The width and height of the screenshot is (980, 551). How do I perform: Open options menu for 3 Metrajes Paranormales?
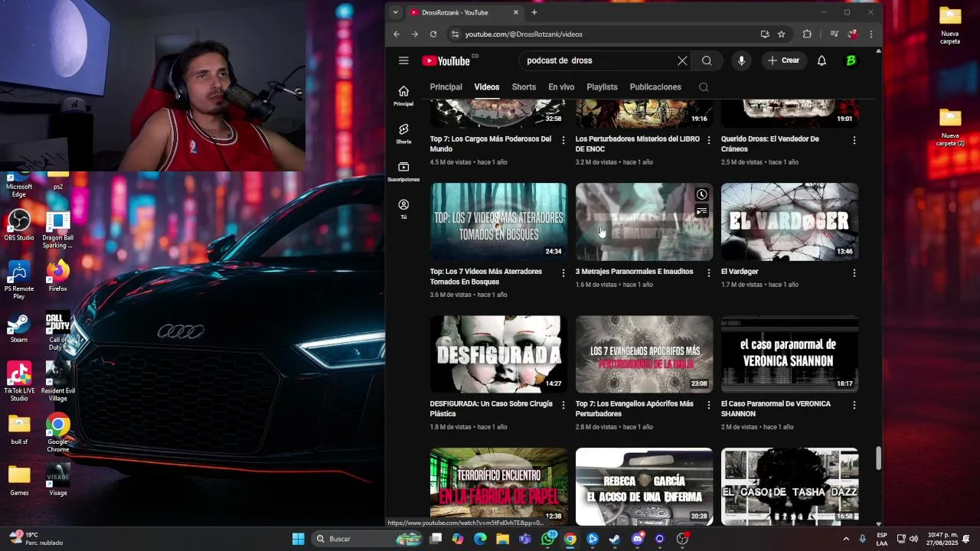(709, 272)
